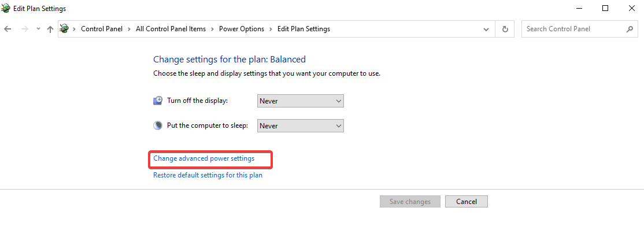Expand chevron after All Control Panel Items

point(212,29)
